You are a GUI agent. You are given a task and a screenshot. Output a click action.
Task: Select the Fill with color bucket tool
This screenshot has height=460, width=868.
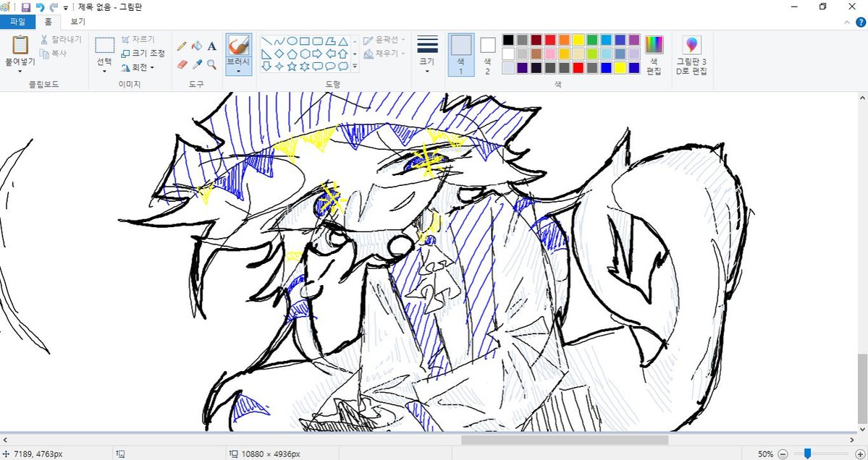pos(196,46)
